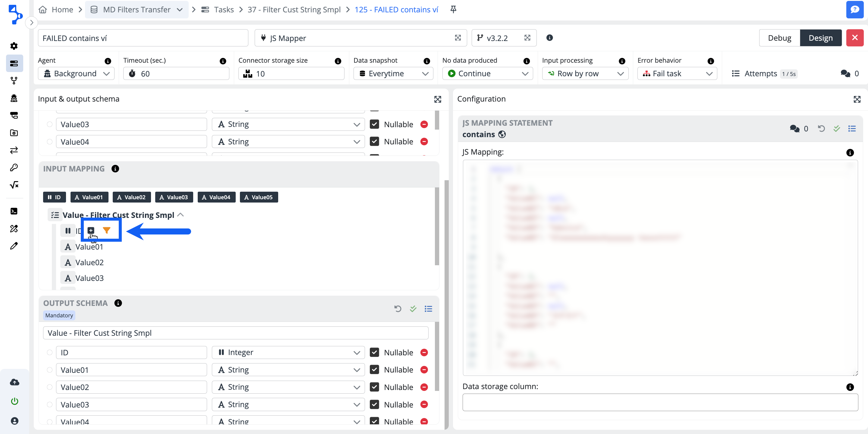Collapse the Value - Filter Cust String Smpl tree

pos(181,215)
